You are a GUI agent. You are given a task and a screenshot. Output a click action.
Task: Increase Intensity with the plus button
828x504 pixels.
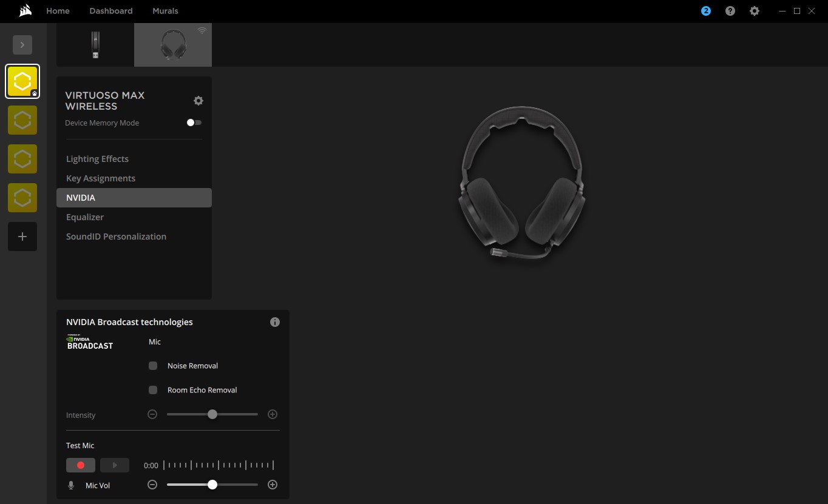273,414
